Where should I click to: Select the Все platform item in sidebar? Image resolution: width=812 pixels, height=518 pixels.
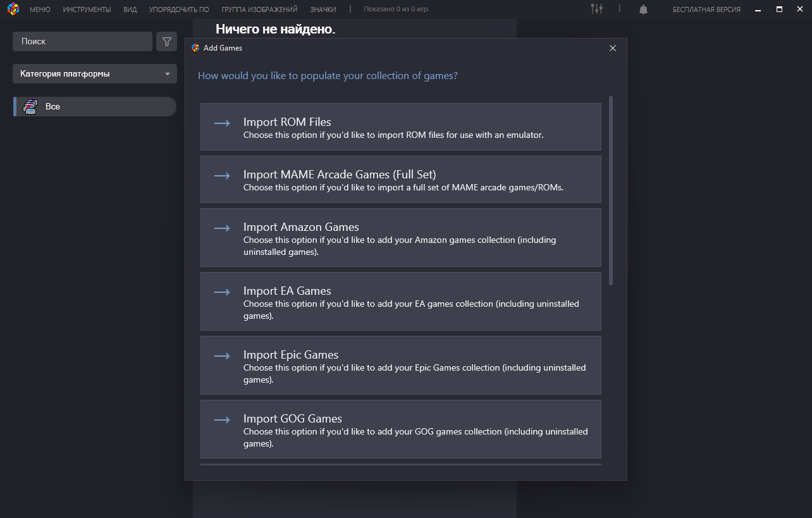tap(95, 107)
